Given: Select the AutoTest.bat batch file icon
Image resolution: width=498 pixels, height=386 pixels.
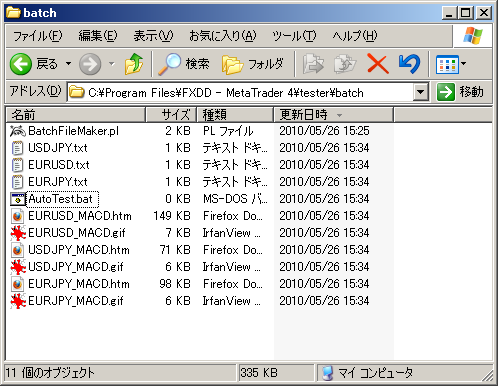Looking at the screenshot, I should pos(17,199).
